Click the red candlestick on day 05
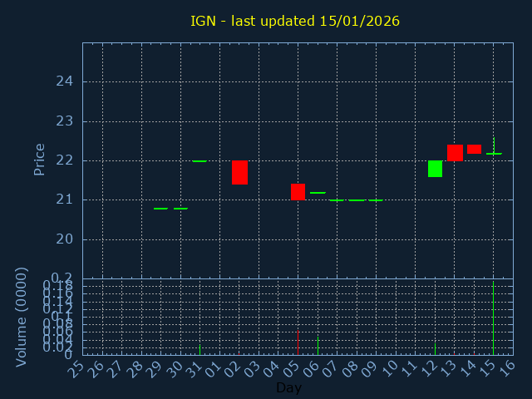This screenshot has width=532, height=399. coord(298,192)
